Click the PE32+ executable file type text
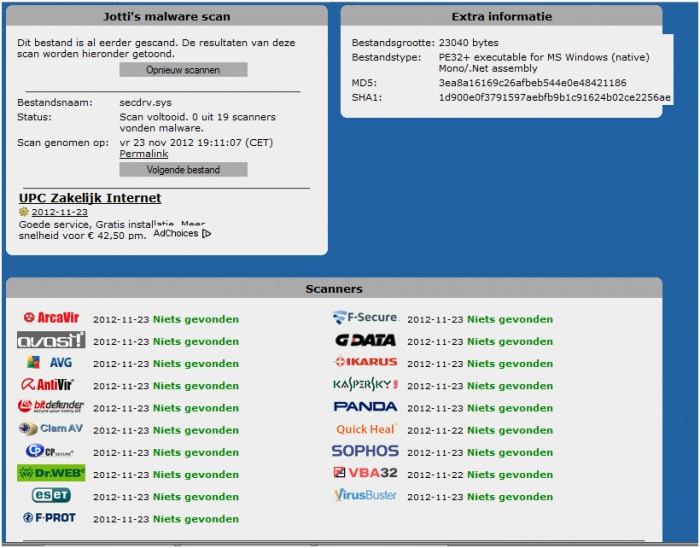The width and height of the screenshot is (700, 548). pyautogui.click(x=544, y=63)
